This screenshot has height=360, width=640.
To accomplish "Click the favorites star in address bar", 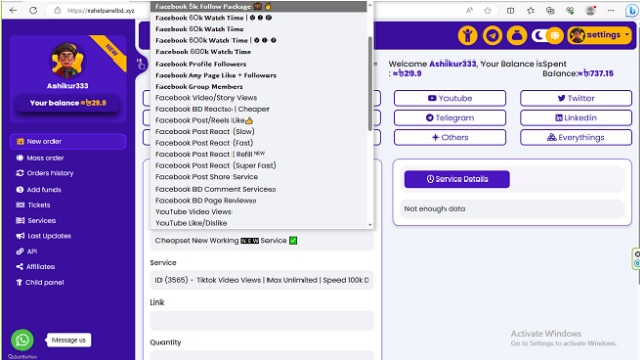I will coord(487,11).
